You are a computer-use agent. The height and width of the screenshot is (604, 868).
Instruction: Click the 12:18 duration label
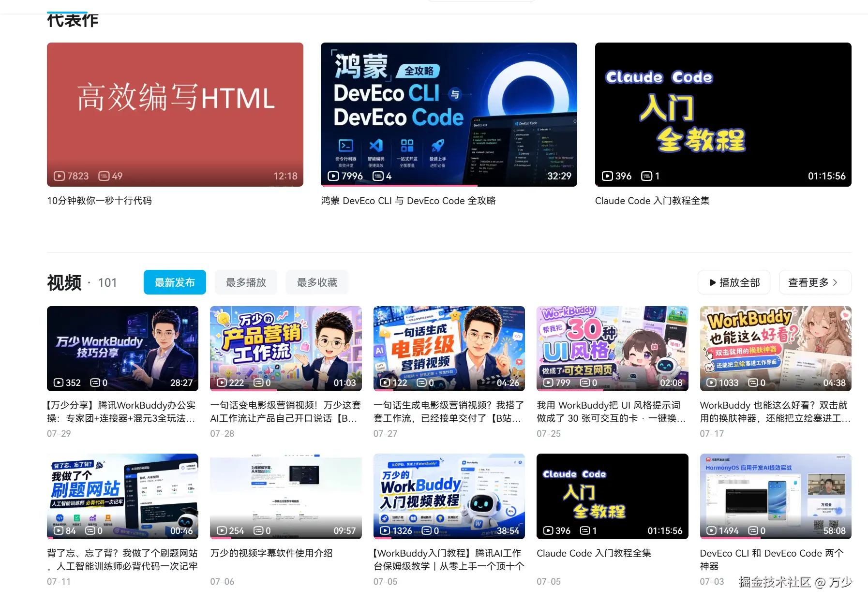(x=285, y=176)
